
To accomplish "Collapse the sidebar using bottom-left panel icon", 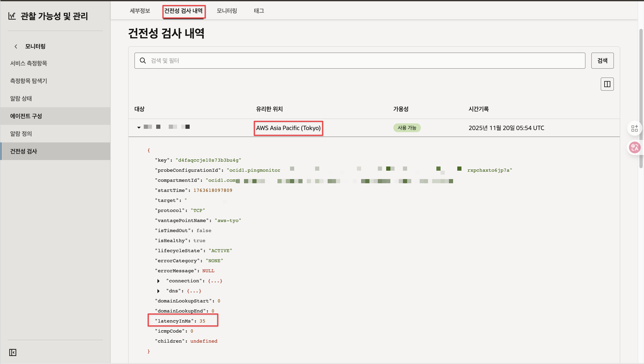I will 13,352.
